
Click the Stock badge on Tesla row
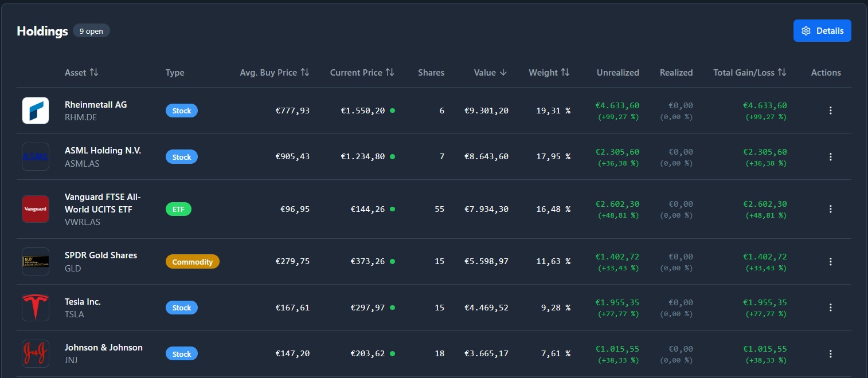coord(182,308)
